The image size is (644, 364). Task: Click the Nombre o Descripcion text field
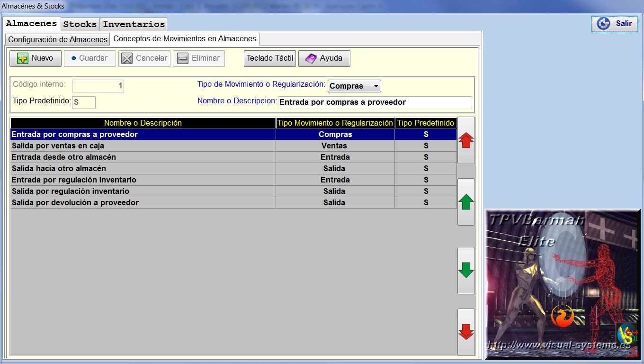374,102
